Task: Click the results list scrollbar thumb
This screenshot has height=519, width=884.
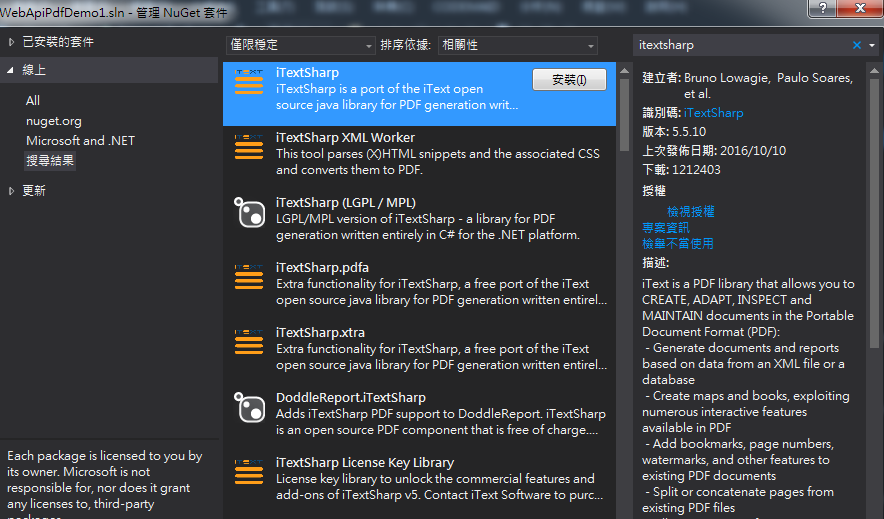Action: click(x=624, y=114)
